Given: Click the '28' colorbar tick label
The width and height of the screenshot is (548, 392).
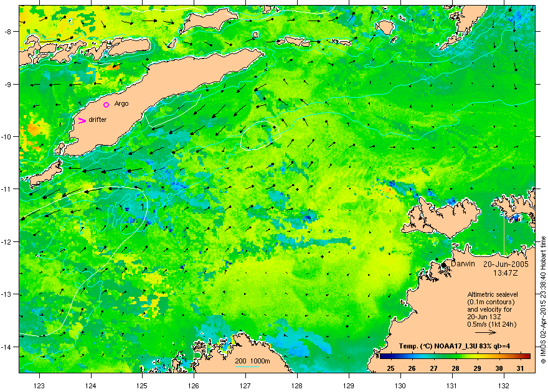Looking at the screenshot, I should coord(455,368).
